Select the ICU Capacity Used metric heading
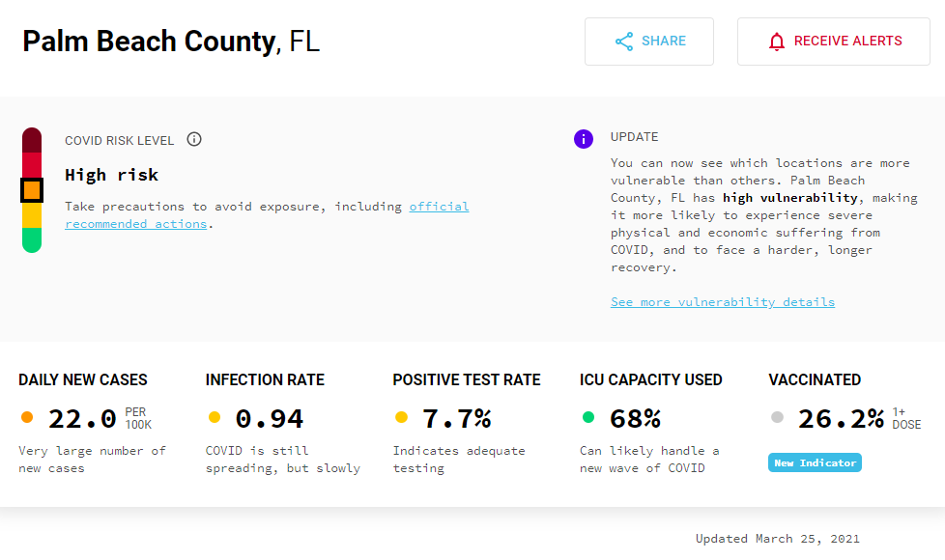 coord(650,380)
